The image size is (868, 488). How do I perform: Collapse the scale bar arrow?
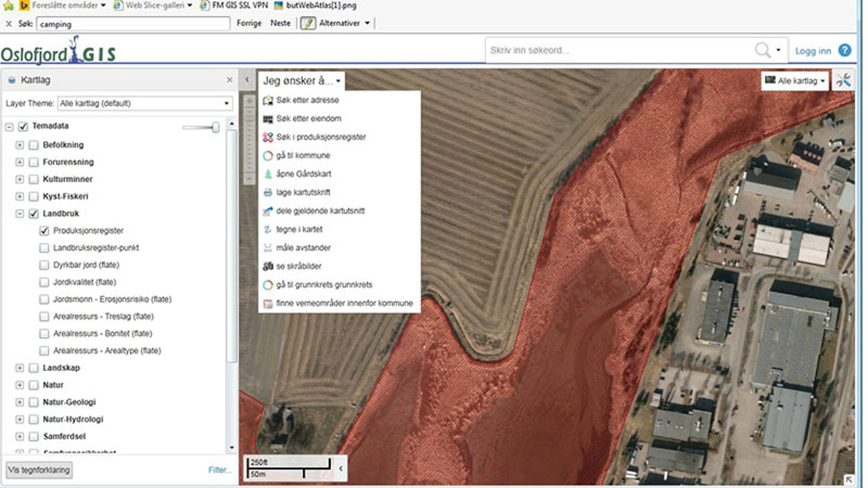point(341,468)
